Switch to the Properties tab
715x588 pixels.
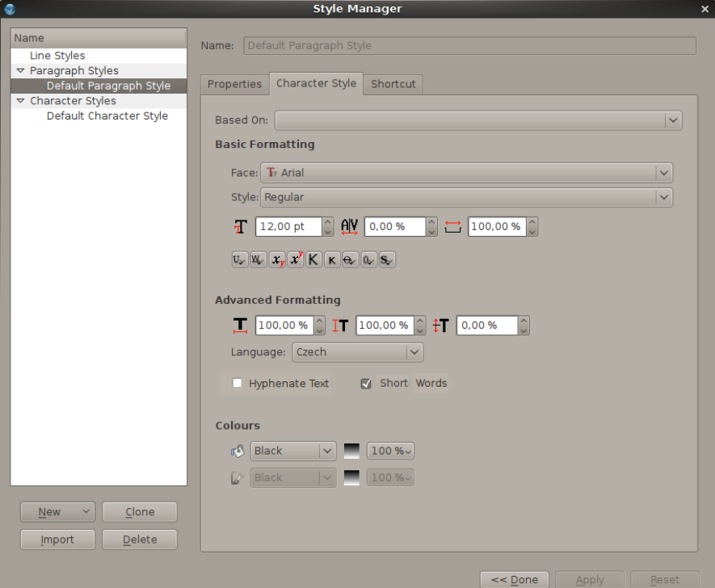pyautogui.click(x=234, y=84)
